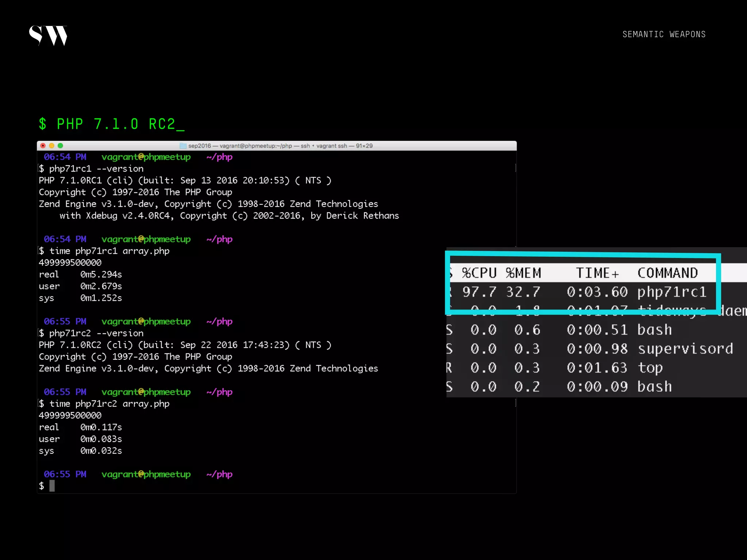Click the COMMAND column header in top
747x560 pixels.
[667, 273]
